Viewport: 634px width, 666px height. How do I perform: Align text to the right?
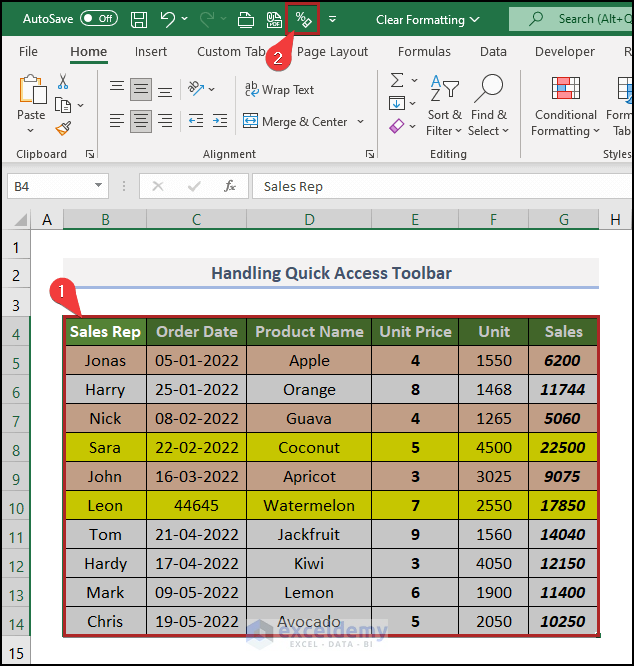[x=165, y=121]
